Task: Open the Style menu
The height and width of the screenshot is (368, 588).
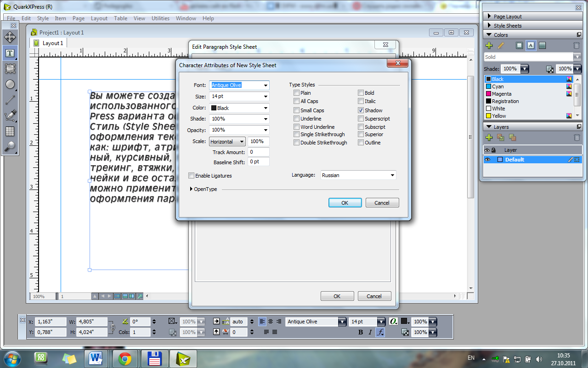Action: click(x=43, y=18)
